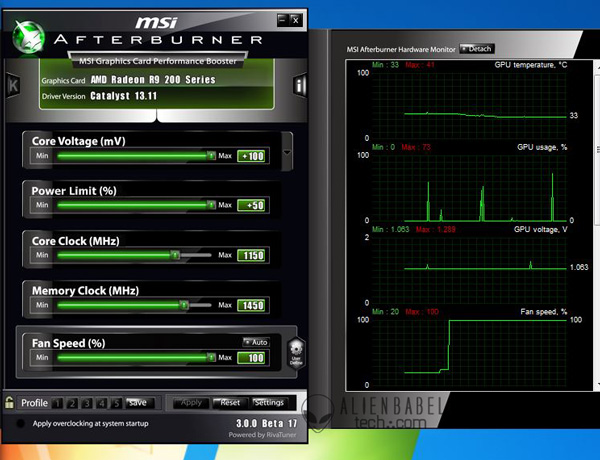This screenshot has width=600, height=460.
Task: Click the Memory Clock 1450 value field
Action: [x=251, y=305]
